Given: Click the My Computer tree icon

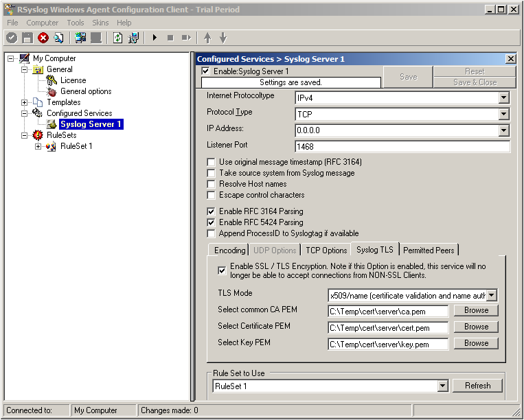Looking at the screenshot, I should (25, 58).
